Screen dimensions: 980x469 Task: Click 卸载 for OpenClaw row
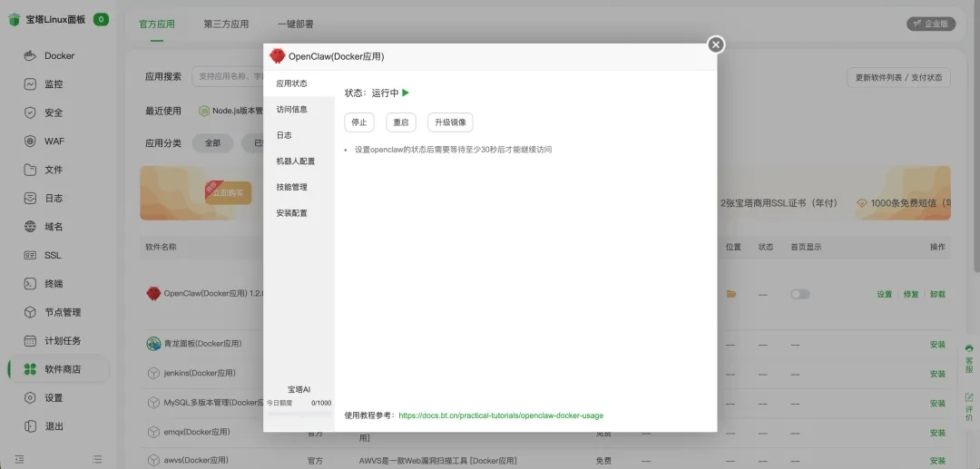937,294
